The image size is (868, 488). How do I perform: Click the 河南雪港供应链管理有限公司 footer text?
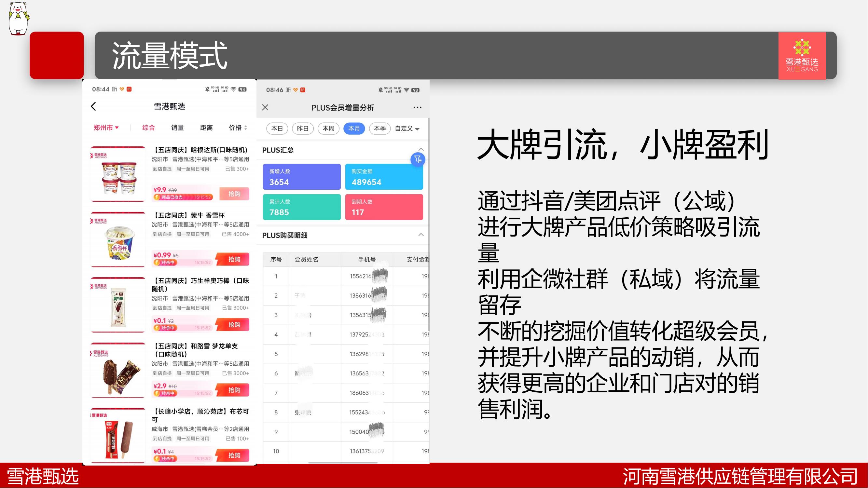(x=740, y=476)
